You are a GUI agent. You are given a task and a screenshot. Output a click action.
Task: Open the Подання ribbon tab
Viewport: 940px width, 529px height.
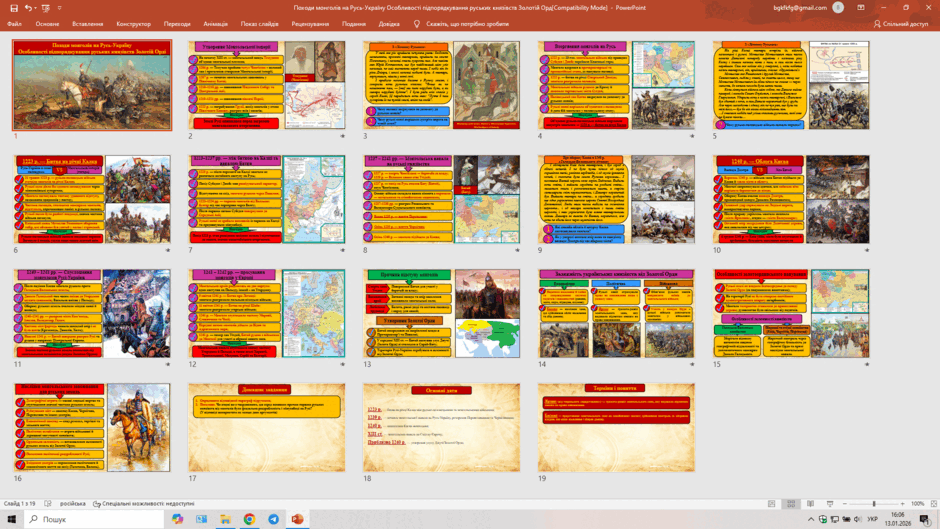coord(354,24)
